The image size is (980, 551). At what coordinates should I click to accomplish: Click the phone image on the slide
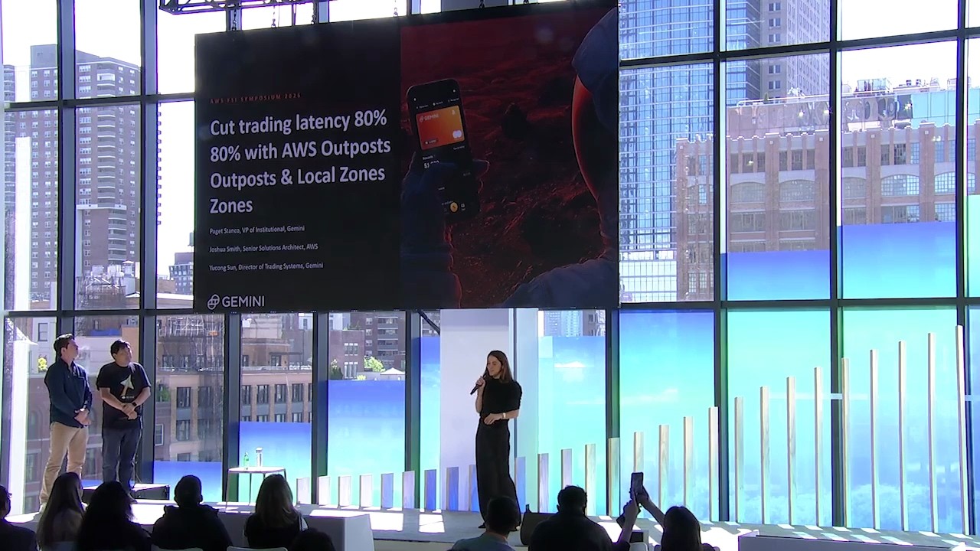coord(443,148)
